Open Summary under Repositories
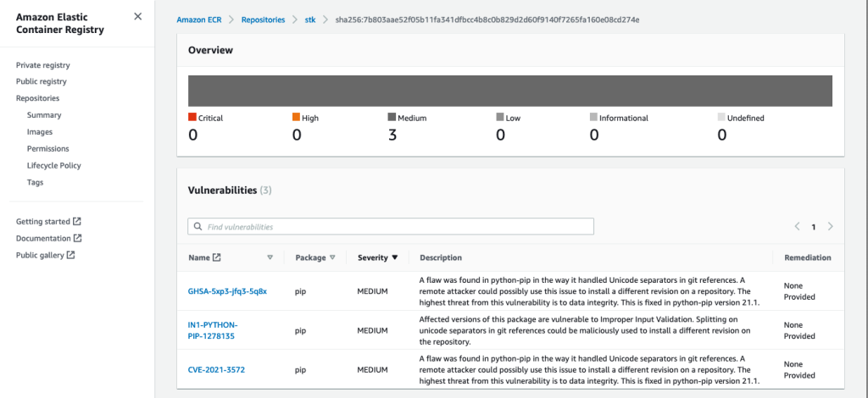 44,115
